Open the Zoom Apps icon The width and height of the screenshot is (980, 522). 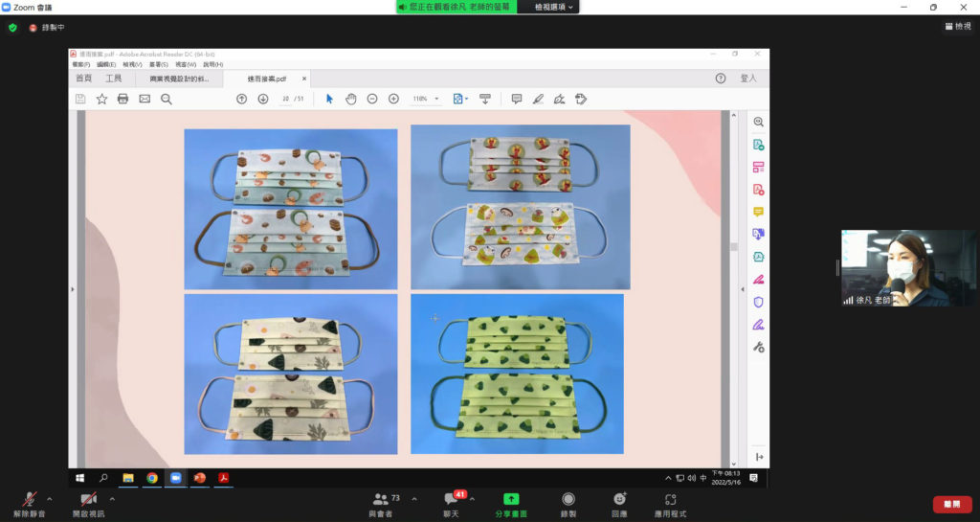click(670, 501)
